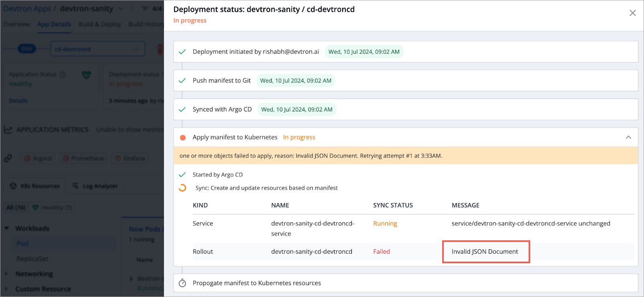Click the orange in-progress status dot
Viewport: 644px width, 297px height.
pyautogui.click(x=183, y=137)
